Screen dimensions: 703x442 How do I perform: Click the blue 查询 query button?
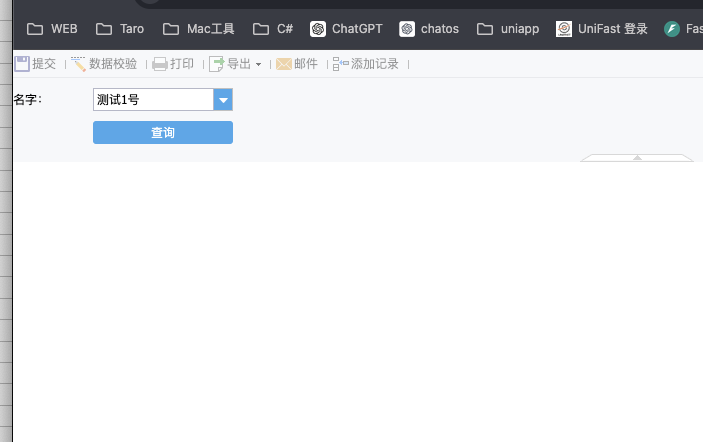(x=163, y=132)
